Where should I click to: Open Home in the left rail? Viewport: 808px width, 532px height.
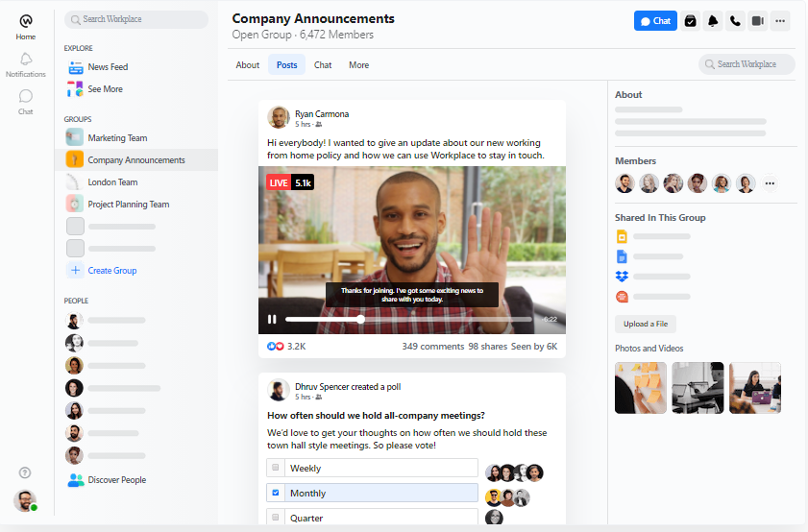pos(26,27)
